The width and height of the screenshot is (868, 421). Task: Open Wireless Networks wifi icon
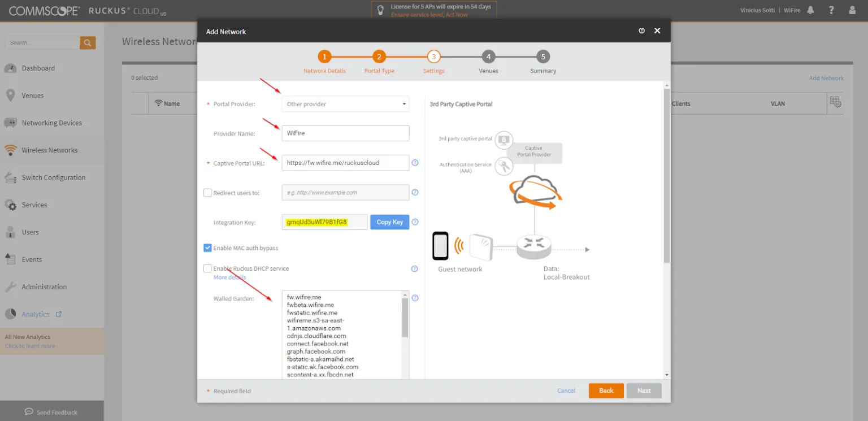(x=10, y=150)
